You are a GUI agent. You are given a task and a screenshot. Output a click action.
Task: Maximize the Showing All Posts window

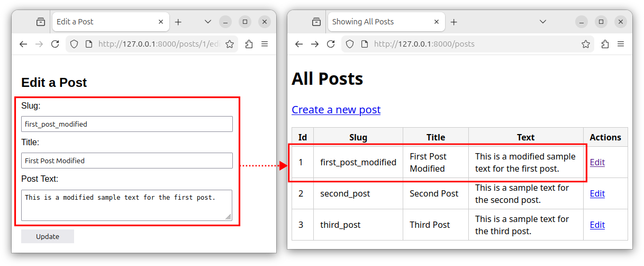pyautogui.click(x=601, y=22)
